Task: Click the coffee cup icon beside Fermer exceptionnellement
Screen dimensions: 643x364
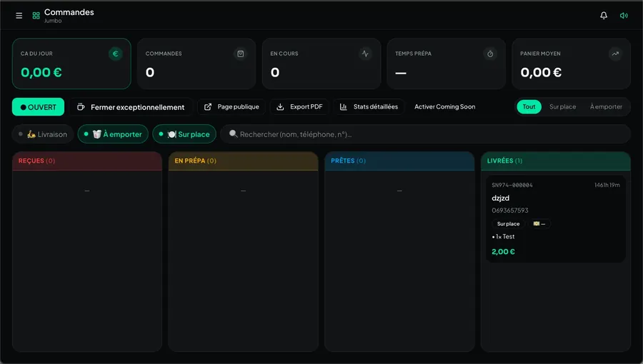Action: [81, 107]
